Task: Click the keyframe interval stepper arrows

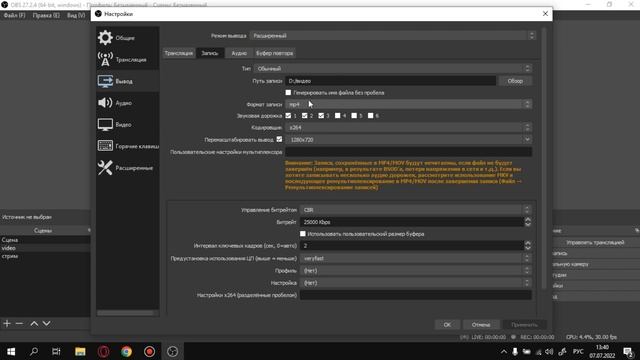Action: coord(528,245)
